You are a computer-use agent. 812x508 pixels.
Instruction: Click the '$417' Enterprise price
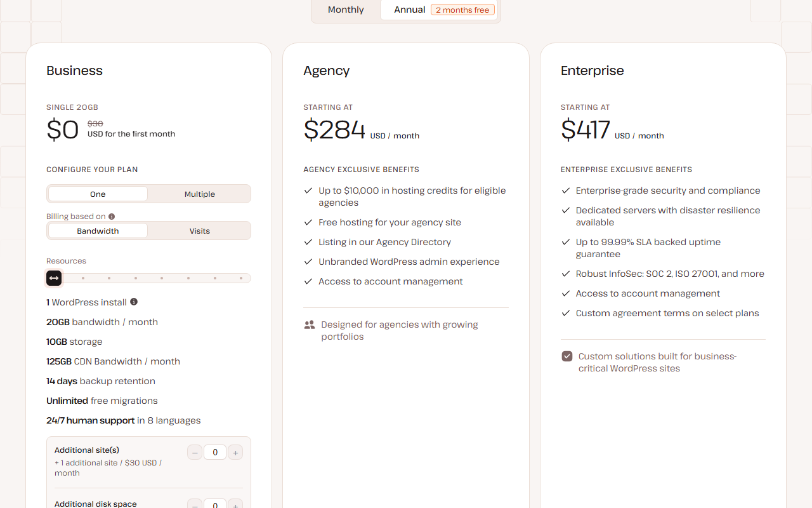click(x=586, y=130)
